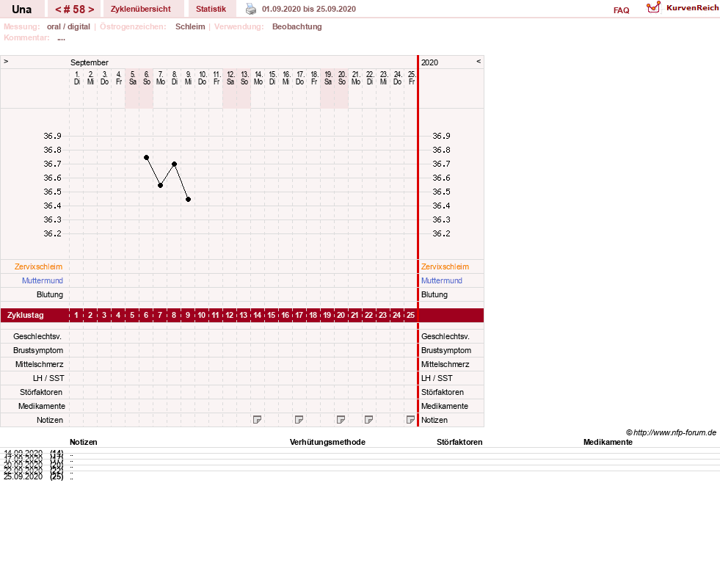Expand chart with top-left > arrow
The width and height of the screenshot is (720, 588).
point(6,61)
